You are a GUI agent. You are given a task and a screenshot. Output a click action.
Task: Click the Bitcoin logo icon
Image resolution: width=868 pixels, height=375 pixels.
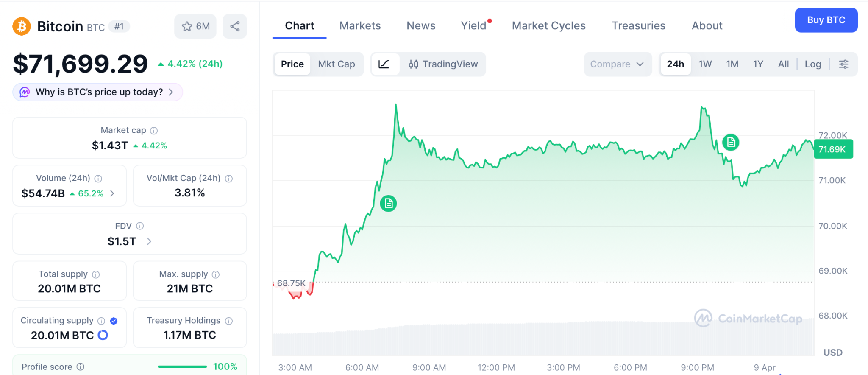pos(22,26)
